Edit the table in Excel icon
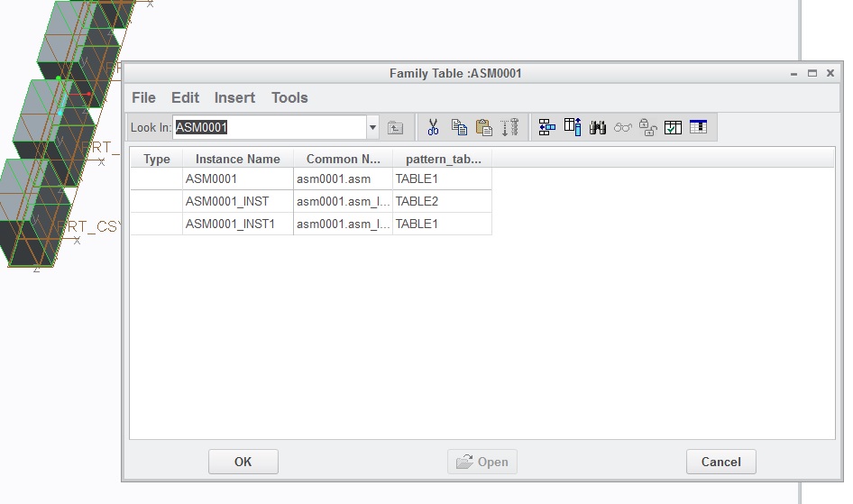Image resolution: width=853 pixels, height=504 pixels. pyautogui.click(x=698, y=128)
